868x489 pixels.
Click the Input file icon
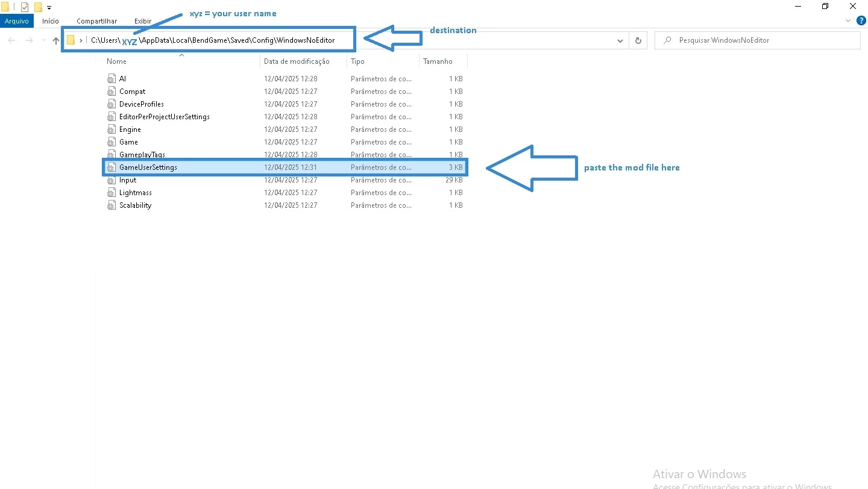(x=111, y=180)
